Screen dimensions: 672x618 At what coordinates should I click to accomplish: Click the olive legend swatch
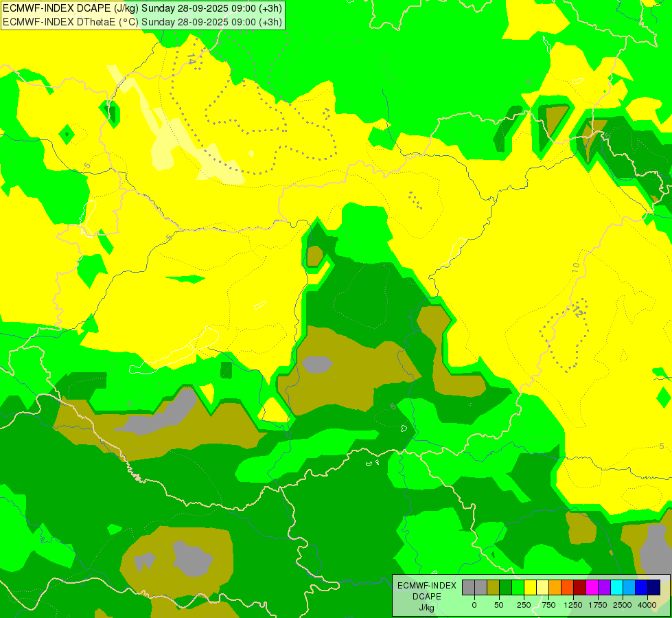click(x=494, y=587)
